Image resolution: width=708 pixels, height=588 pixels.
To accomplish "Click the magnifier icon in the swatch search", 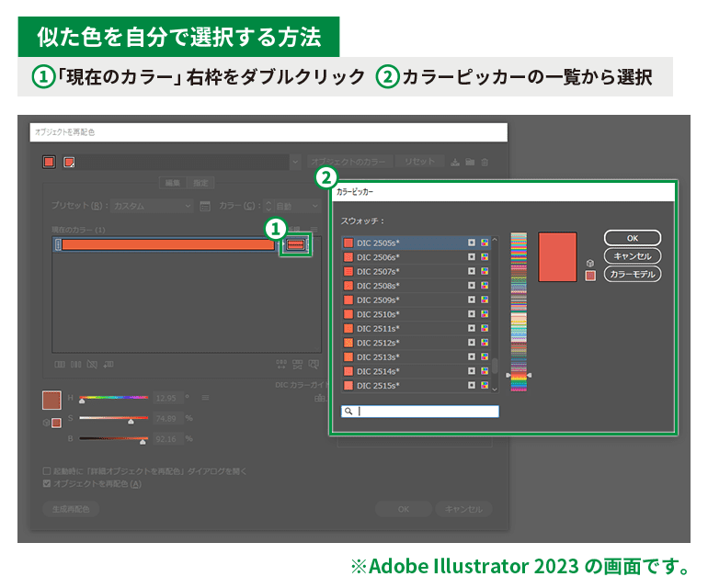I will coord(348,412).
